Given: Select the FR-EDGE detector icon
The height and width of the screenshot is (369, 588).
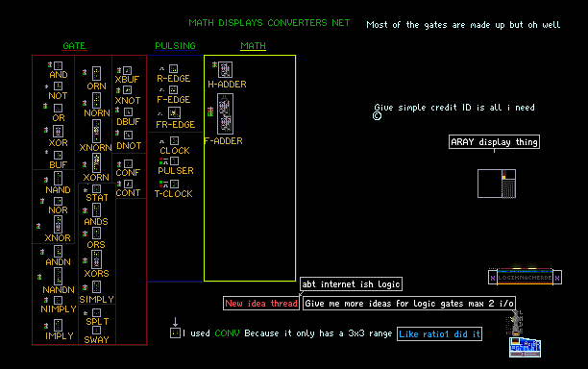Looking at the screenshot, I should [x=174, y=112].
